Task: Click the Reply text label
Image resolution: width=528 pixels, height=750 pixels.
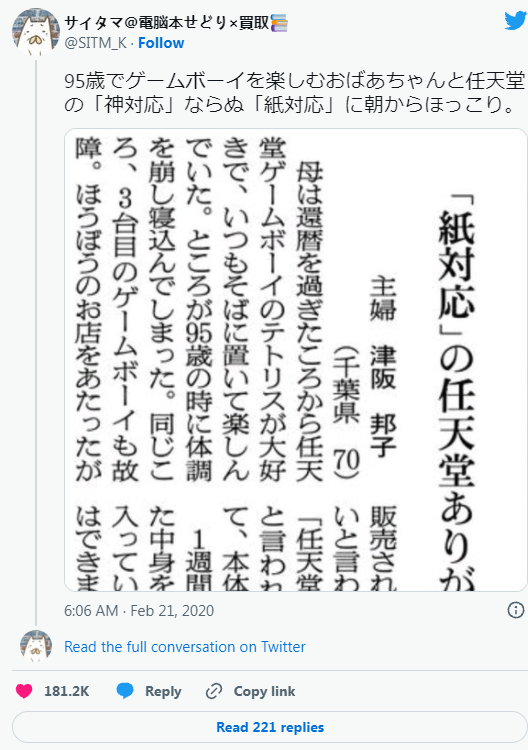Action: pos(163,691)
